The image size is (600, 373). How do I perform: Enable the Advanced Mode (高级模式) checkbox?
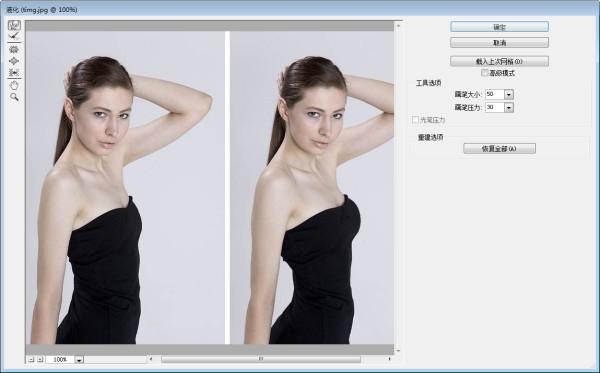tap(484, 73)
